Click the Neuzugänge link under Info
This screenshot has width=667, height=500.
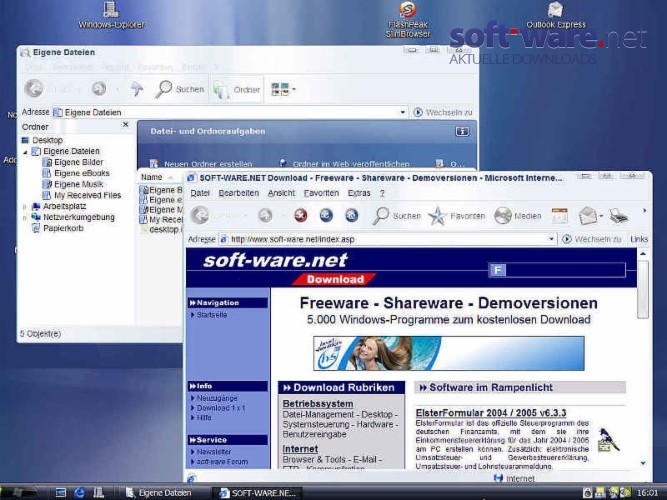217,398
